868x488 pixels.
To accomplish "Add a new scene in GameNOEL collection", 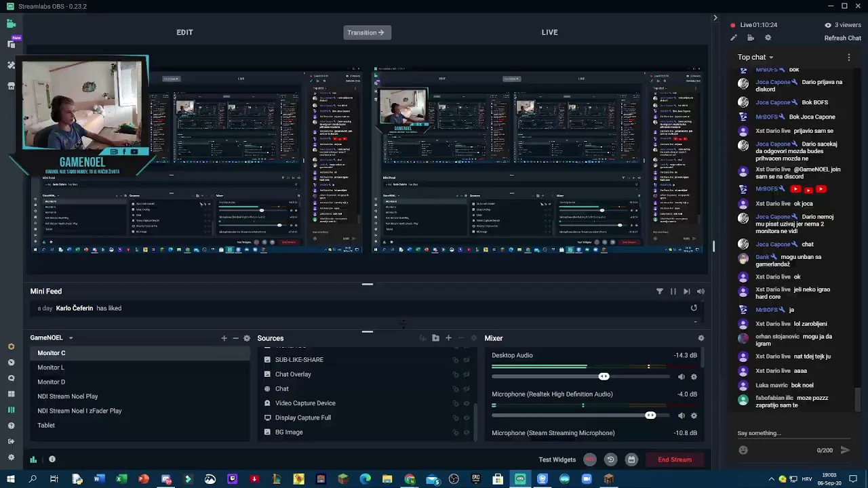I will (224, 338).
